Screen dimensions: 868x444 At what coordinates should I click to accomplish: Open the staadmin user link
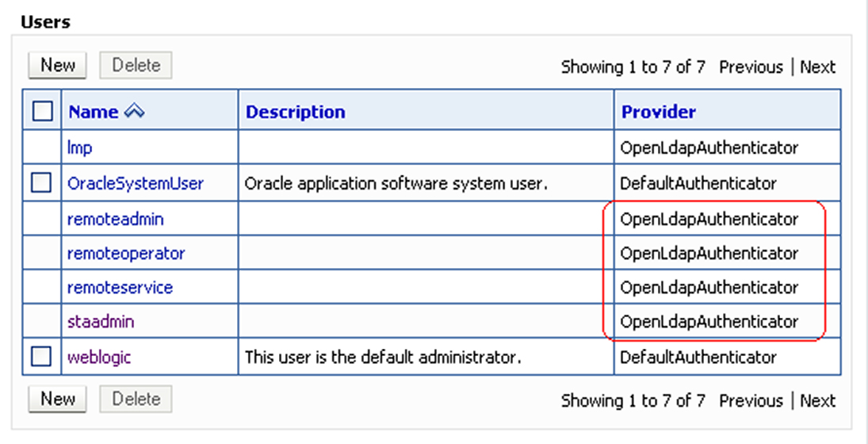pos(101,322)
